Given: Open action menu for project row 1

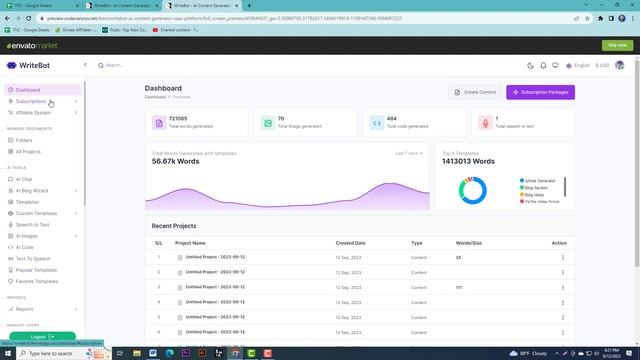Looking at the screenshot, I should click(x=562, y=258).
